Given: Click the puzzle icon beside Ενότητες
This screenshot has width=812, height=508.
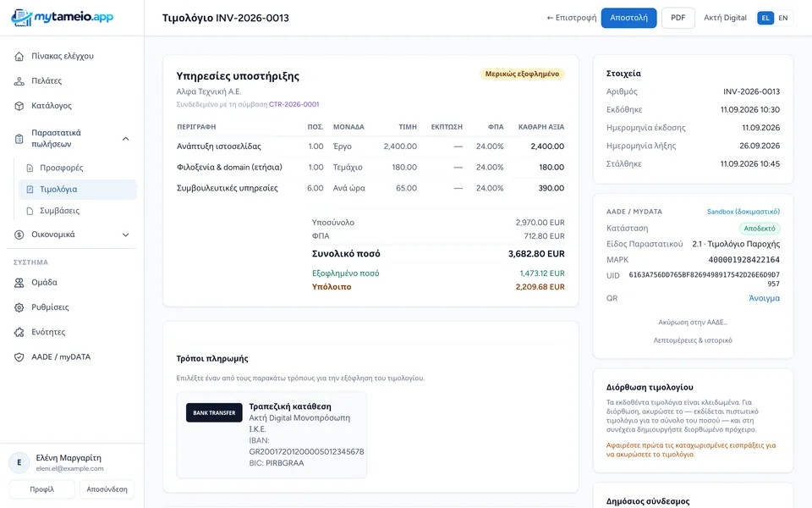Looking at the screenshot, I should tap(19, 332).
